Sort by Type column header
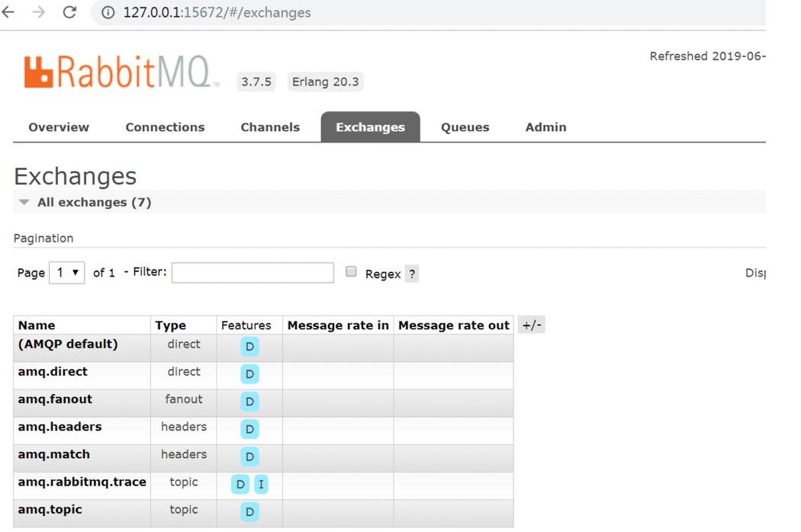This screenshot has height=532, width=801. pyautogui.click(x=171, y=325)
